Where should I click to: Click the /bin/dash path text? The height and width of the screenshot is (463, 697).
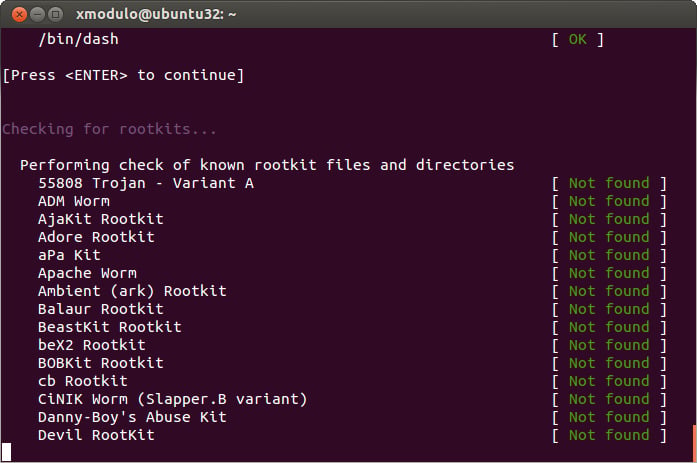(x=78, y=39)
